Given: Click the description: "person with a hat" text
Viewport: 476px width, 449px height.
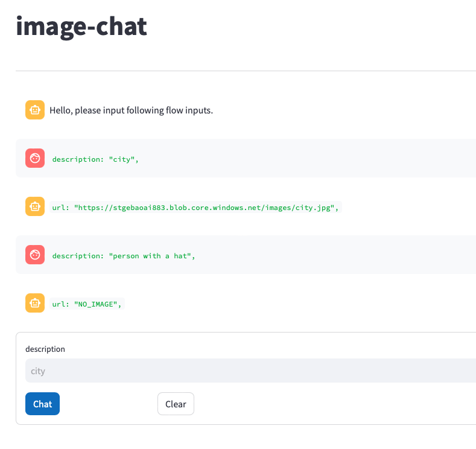Looking at the screenshot, I should tap(124, 256).
